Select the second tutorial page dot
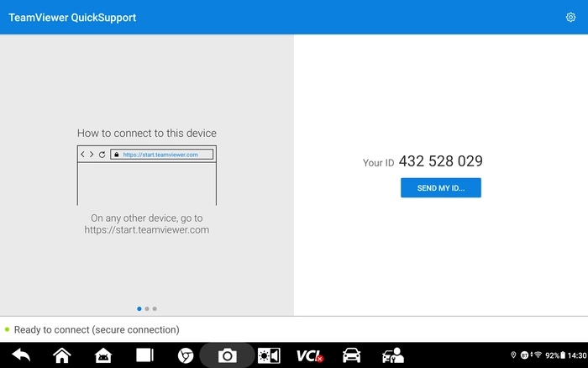 coord(147,308)
